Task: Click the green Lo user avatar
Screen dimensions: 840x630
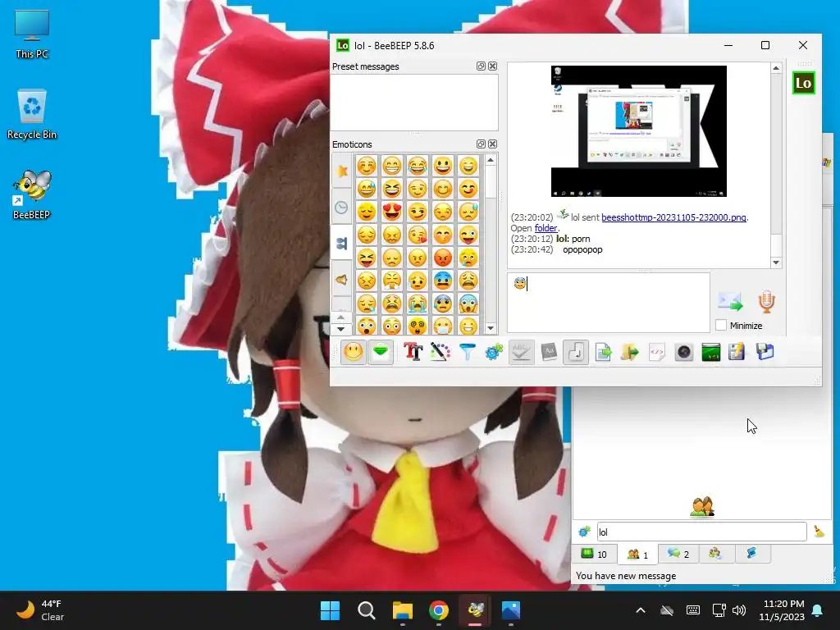Action: (803, 83)
